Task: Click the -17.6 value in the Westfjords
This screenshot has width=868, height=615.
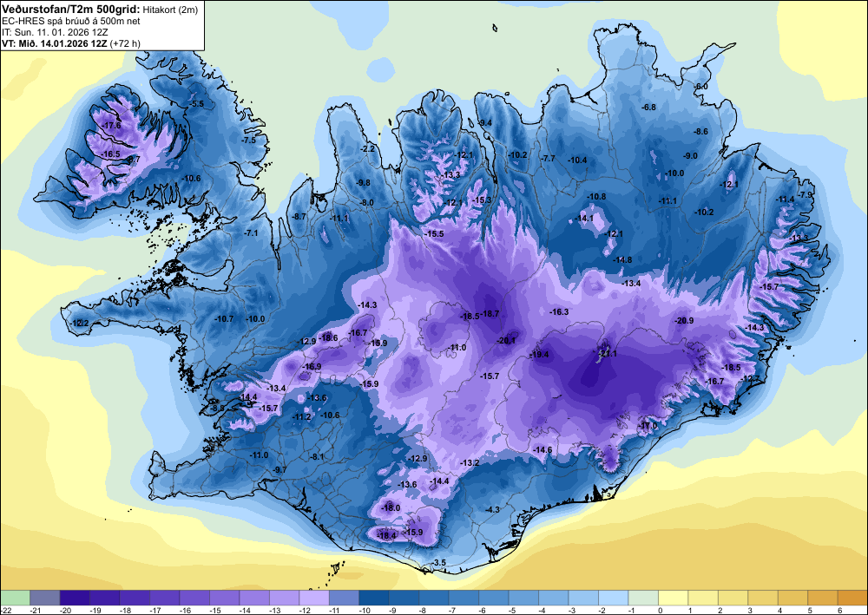Action: pos(112,126)
